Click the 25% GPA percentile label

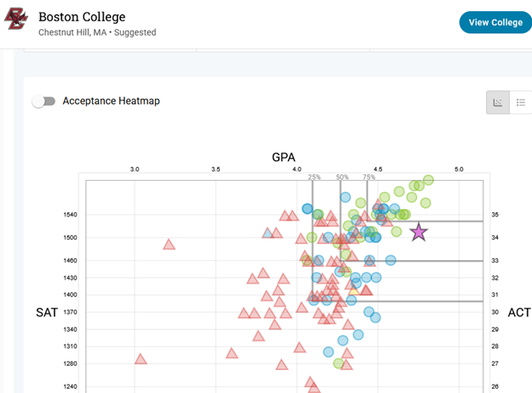pos(314,177)
